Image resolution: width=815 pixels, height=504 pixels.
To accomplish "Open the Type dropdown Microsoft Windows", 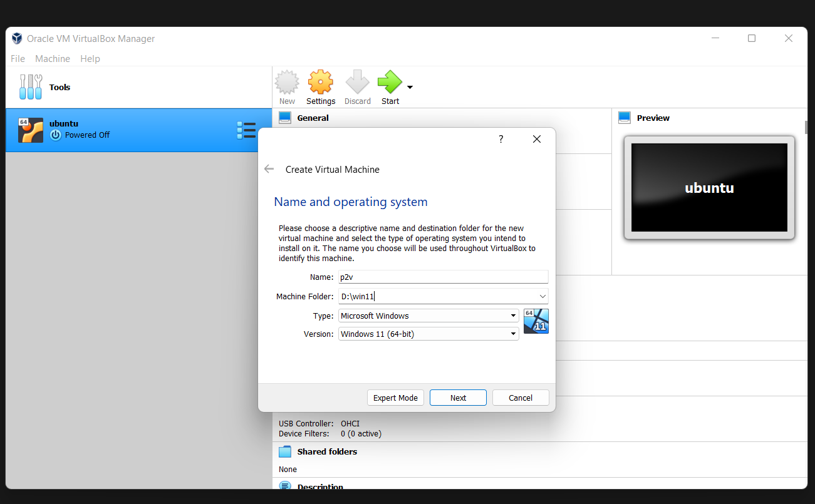I will coord(428,316).
